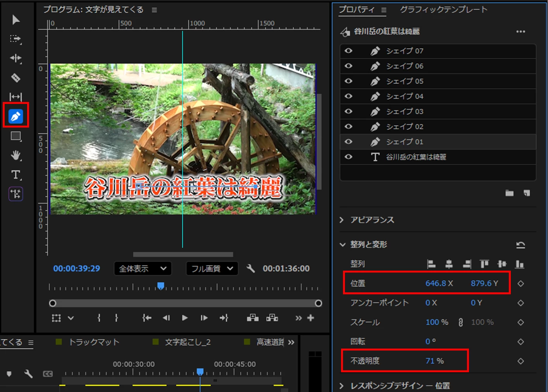Toggle the 位置 keyframe diamond
The height and width of the screenshot is (392, 548).
click(520, 283)
